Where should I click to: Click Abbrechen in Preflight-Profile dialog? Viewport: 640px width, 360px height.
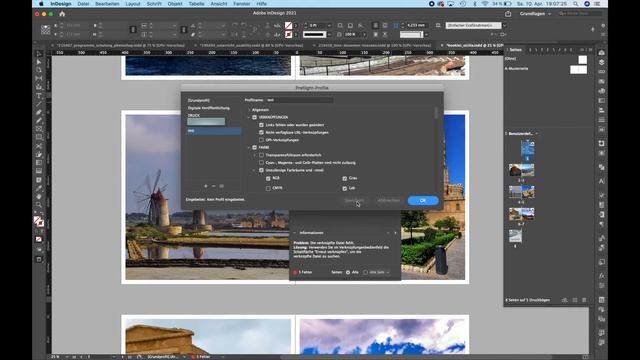click(389, 200)
